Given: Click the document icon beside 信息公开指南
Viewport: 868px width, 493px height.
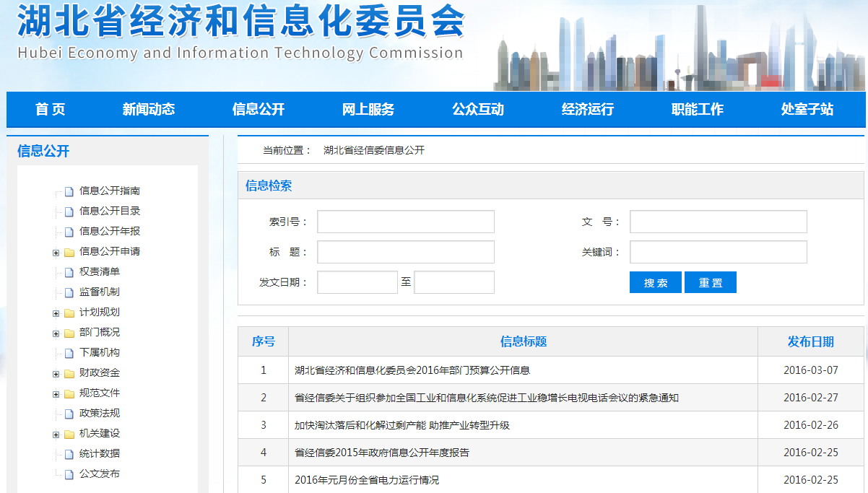Looking at the screenshot, I should [69, 191].
